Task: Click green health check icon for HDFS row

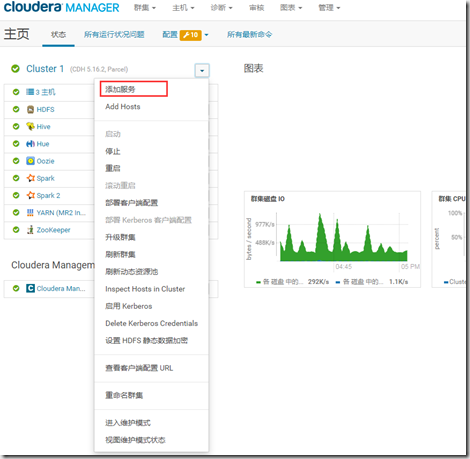Action: 16,109
